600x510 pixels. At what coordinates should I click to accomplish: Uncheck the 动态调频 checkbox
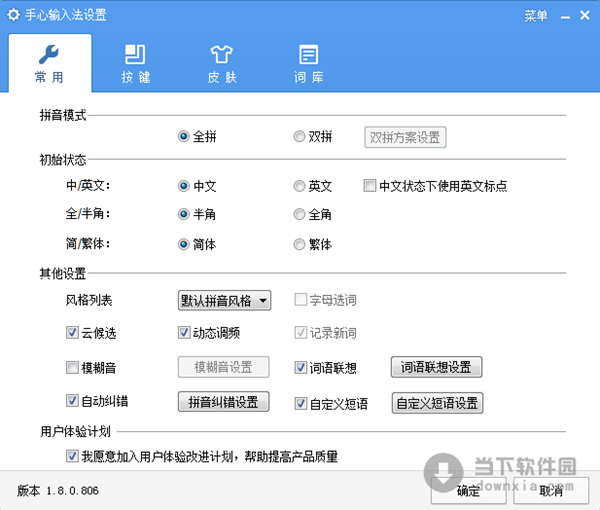(x=184, y=332)
